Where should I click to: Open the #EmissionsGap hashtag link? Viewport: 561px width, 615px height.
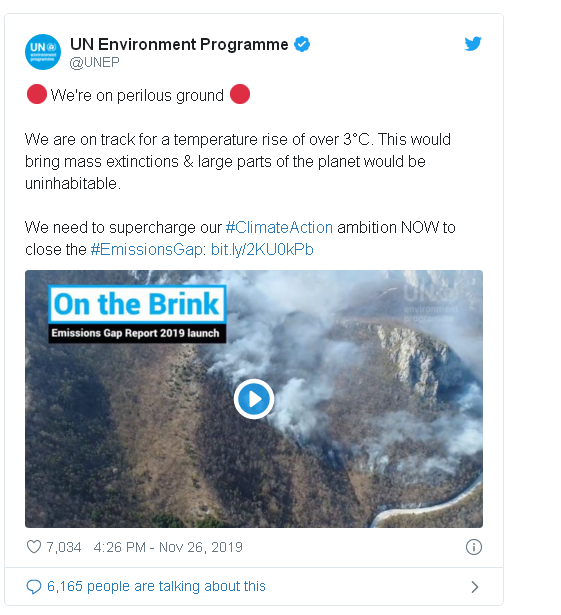tap(146, 249)
